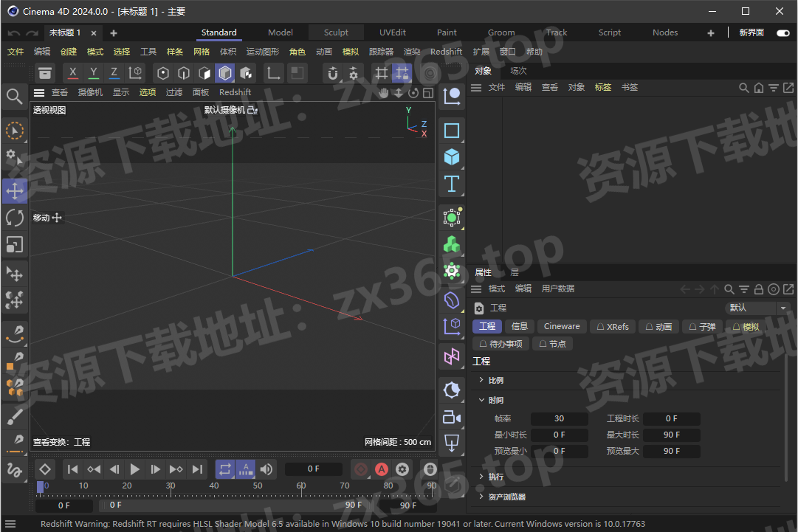This screenshot has height=532, width=798.
Task: Click the current frame field 0 F
Action: 314,469
